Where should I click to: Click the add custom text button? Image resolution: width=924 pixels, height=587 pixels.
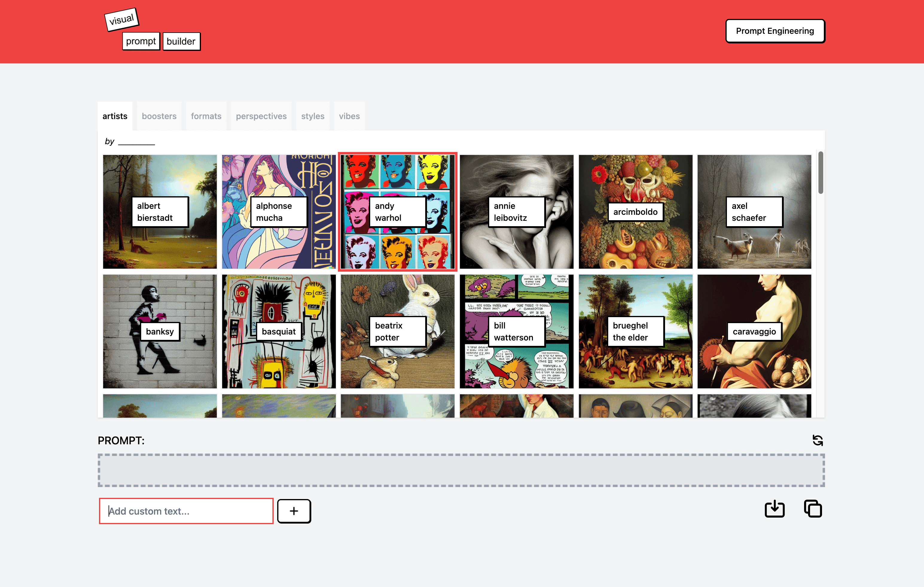coord(293,511)
